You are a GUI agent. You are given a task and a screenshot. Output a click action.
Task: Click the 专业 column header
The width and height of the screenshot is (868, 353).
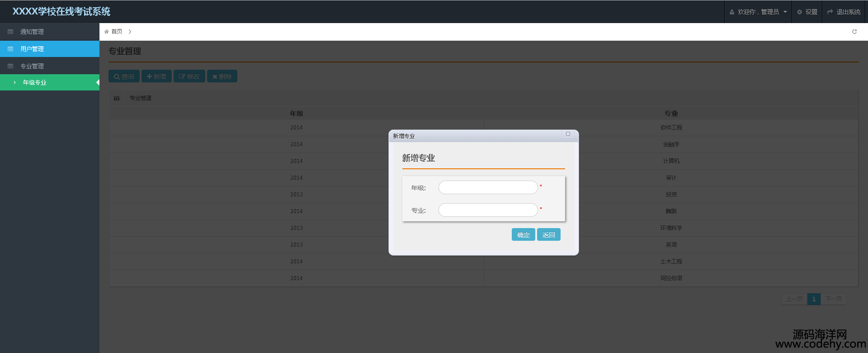pyautogui.click(x=671, y=113)
